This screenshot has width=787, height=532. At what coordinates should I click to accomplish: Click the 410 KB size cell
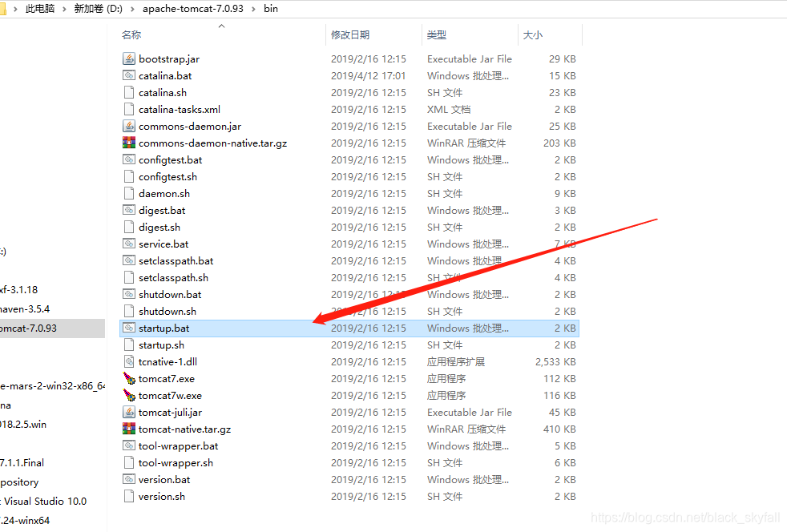point(559,429)
